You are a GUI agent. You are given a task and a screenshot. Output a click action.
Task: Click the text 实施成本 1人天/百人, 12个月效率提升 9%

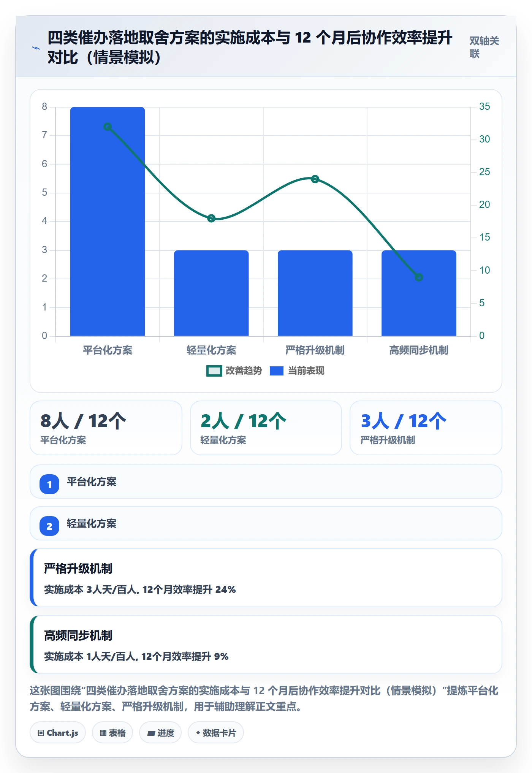click(136, 656)
